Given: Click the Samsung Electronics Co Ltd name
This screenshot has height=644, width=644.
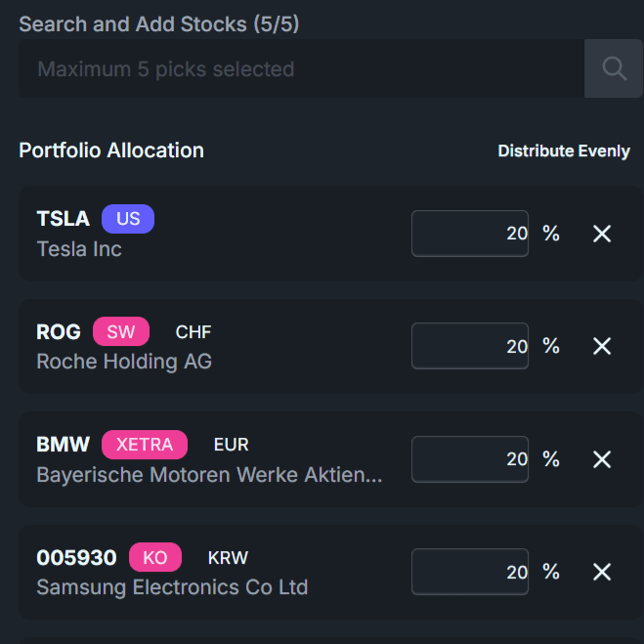Looking at the screenshot, I should tap(172, 587).
